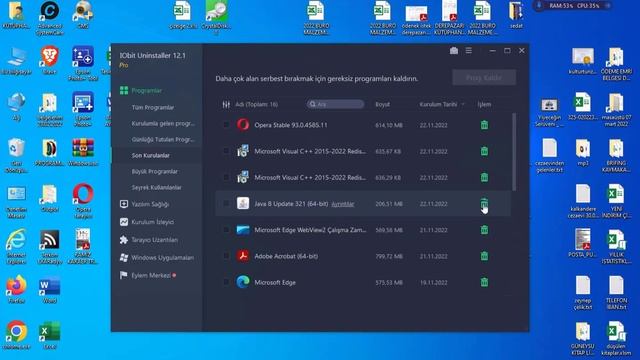Tick checkbox in the 19.11.2022 Microsoft Edge row
The width and height of the screenshot is (640, 360).
tap(226, 282)
